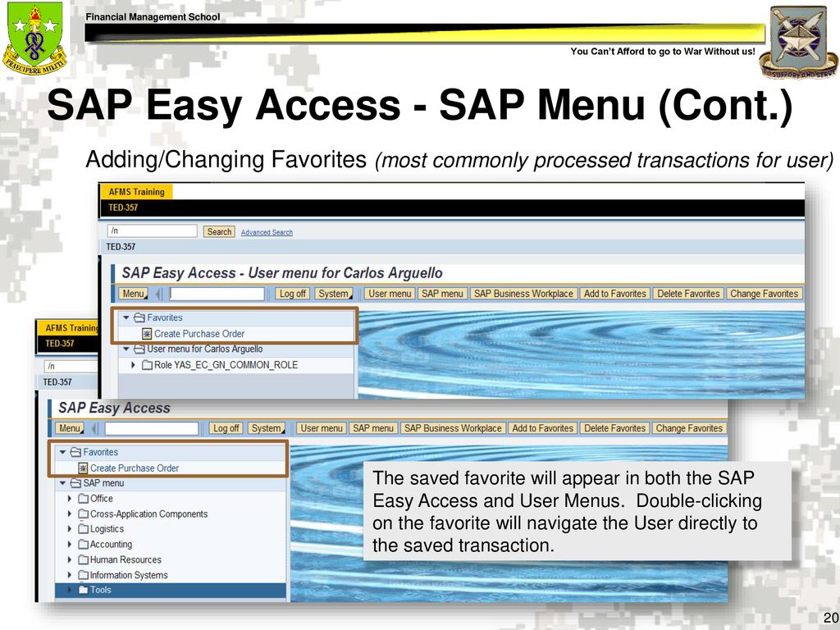This screenshot has height=630, width=840.
Task: Click Add to Favorites in the lower window
Action: tap(543, 428)
